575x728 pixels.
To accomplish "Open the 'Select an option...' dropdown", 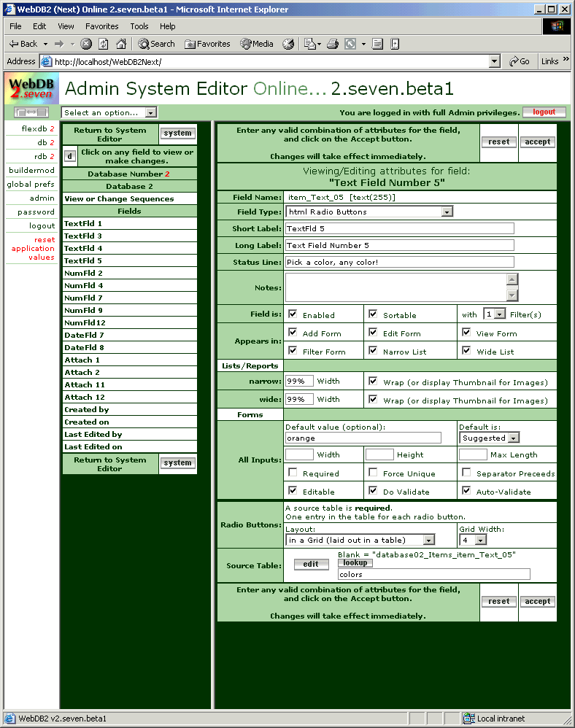I will point(109,112).
